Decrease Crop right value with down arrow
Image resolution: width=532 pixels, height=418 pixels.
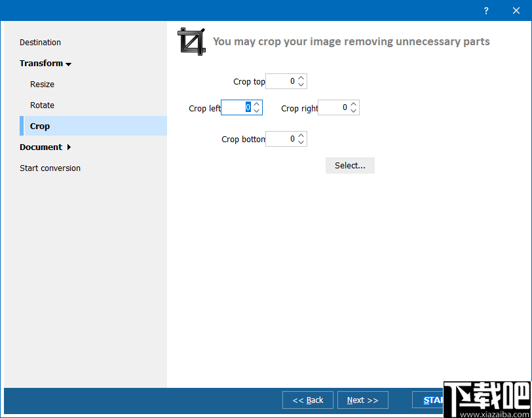(x=354, y=111)
